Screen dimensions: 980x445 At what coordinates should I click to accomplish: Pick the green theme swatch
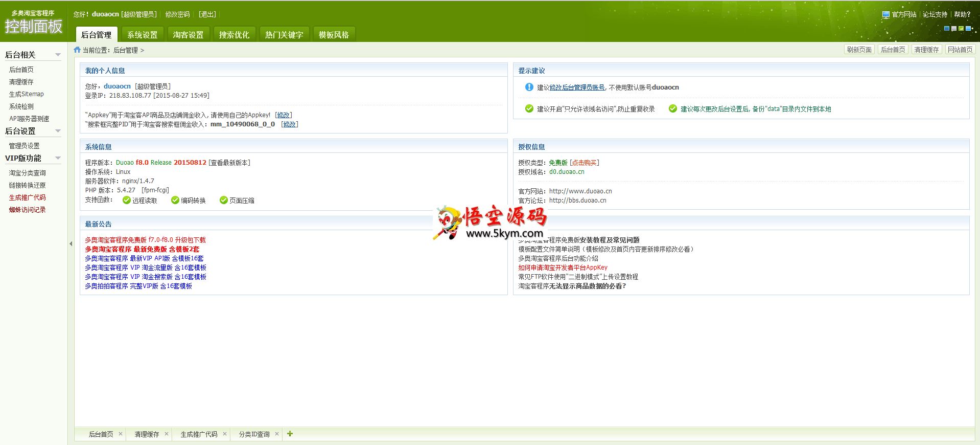pyautogui.click(x=961, y=29)
